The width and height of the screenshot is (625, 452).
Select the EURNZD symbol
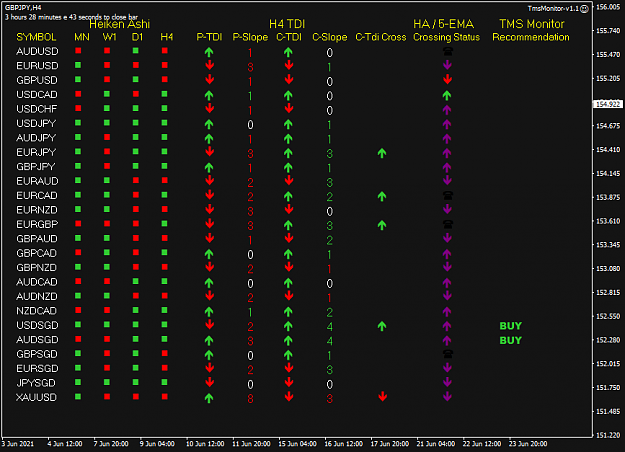tap(37, 210)
